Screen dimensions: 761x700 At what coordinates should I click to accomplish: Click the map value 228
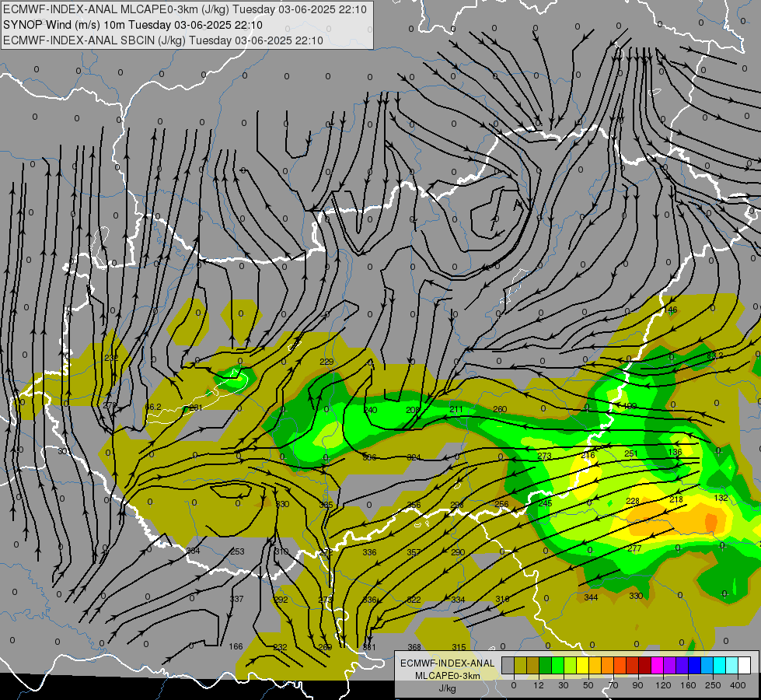point(633,502)
